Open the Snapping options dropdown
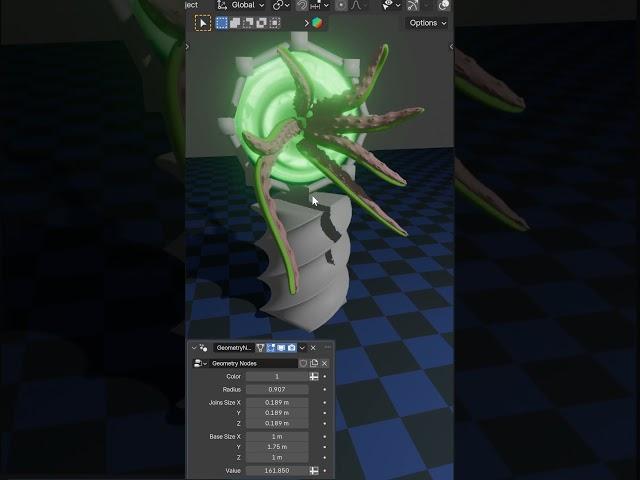The width and height of the screenshot is (640, 480). tap(319, 5)
